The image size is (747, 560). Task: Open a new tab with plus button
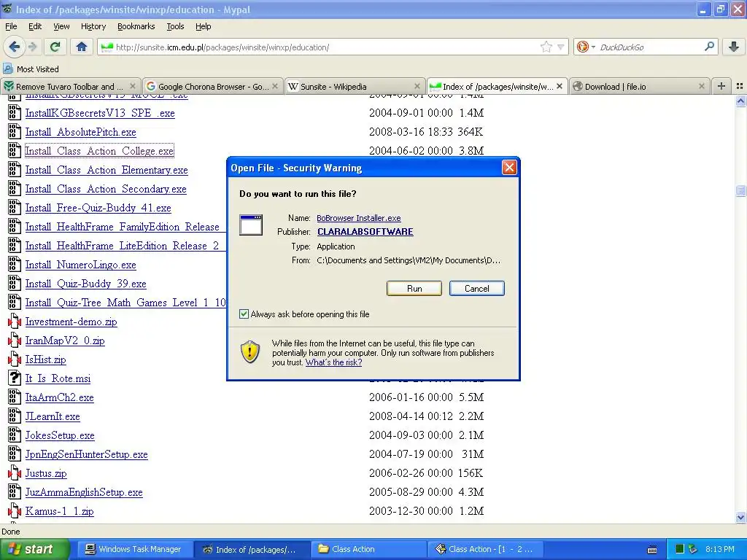(x=721, y=86)
